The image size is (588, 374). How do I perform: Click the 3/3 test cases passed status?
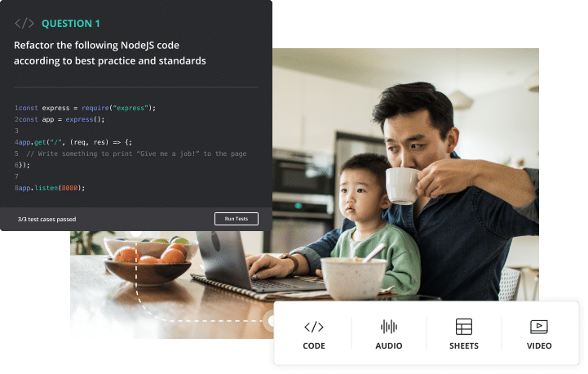46,220
